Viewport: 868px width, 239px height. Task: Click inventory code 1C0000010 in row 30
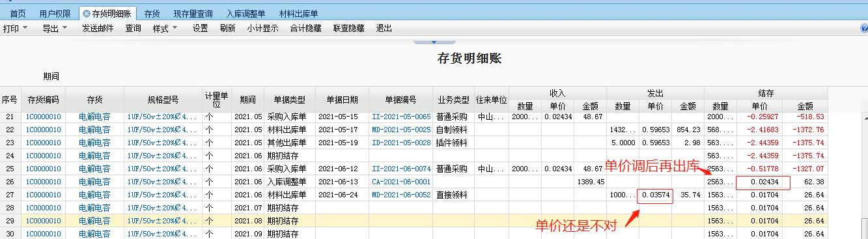point(43,234)
